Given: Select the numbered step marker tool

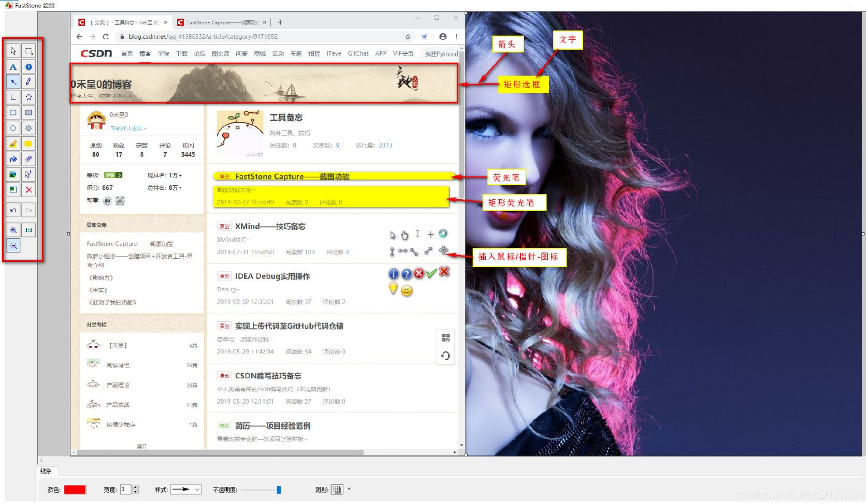Looking at the screenshot, I should click(28, 66).
